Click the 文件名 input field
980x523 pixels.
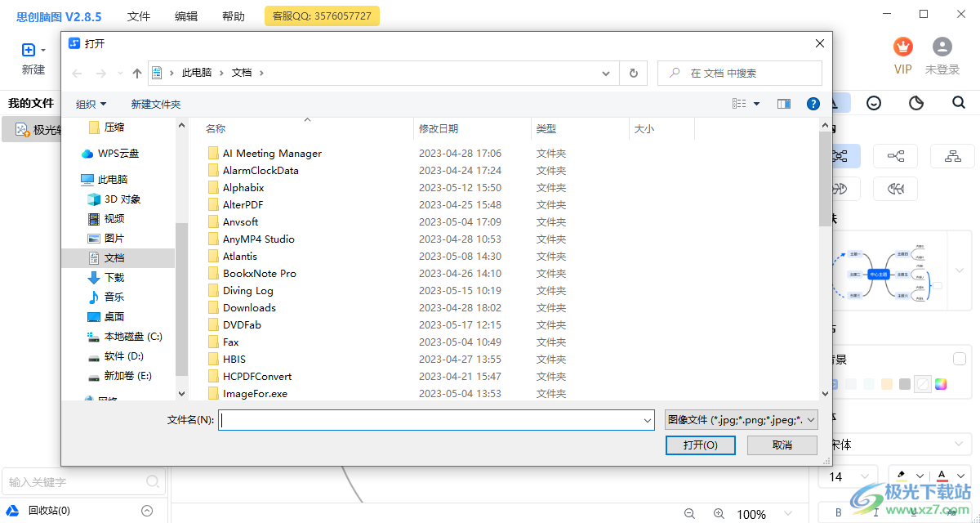tap(436, 420)
